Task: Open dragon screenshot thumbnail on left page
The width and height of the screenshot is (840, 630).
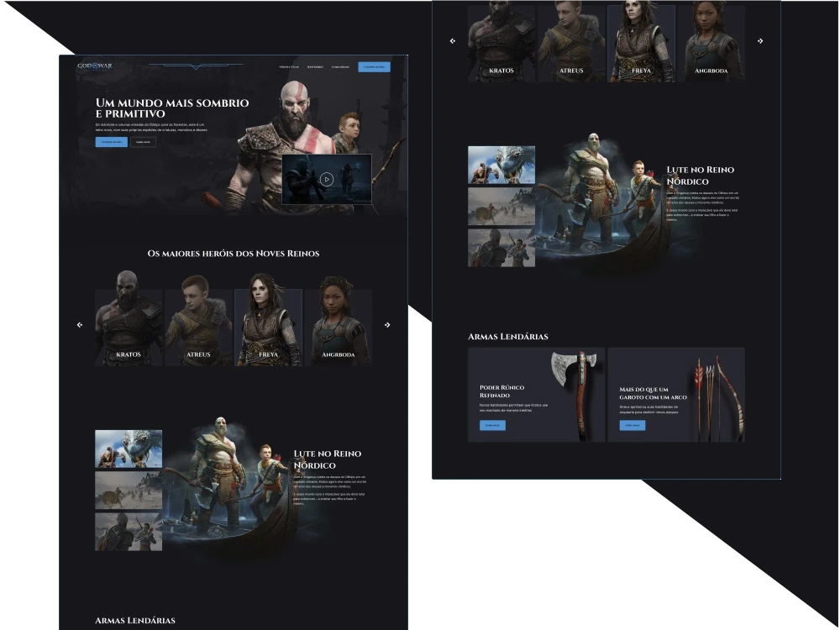Action: click(x=129, y=449)
